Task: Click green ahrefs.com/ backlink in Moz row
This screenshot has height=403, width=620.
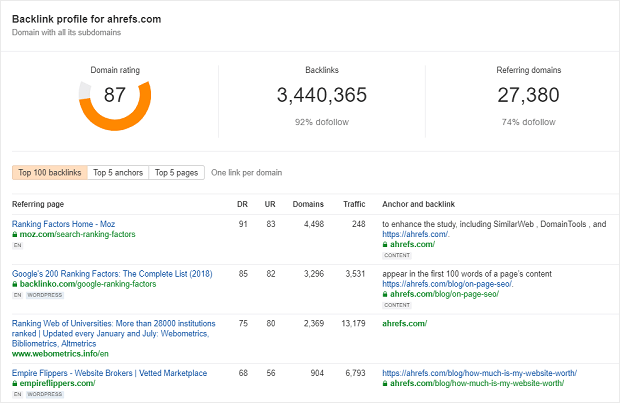Action: (412, 244)
